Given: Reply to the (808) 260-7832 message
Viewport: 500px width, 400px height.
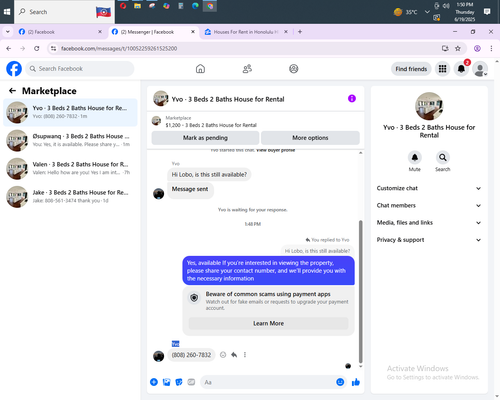Looking at the screenshot, I should point(234,355).
